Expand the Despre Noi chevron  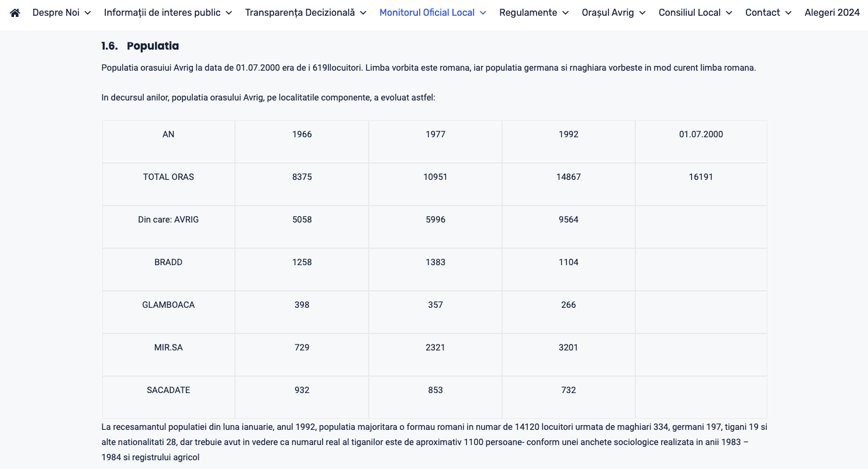coord(88,13)
